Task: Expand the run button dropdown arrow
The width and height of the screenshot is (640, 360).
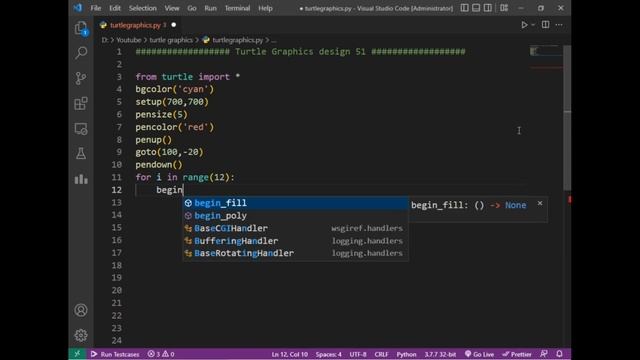Action: pos(533,25)
